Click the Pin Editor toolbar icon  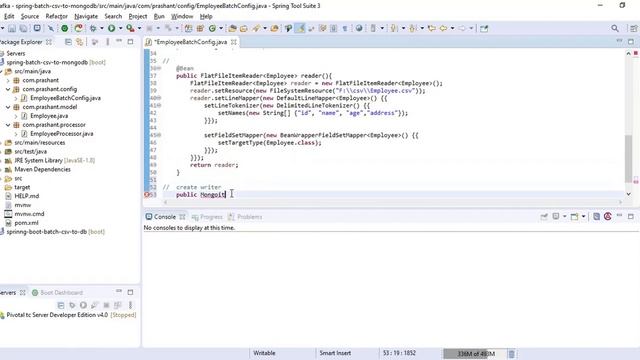coord(484,29)
